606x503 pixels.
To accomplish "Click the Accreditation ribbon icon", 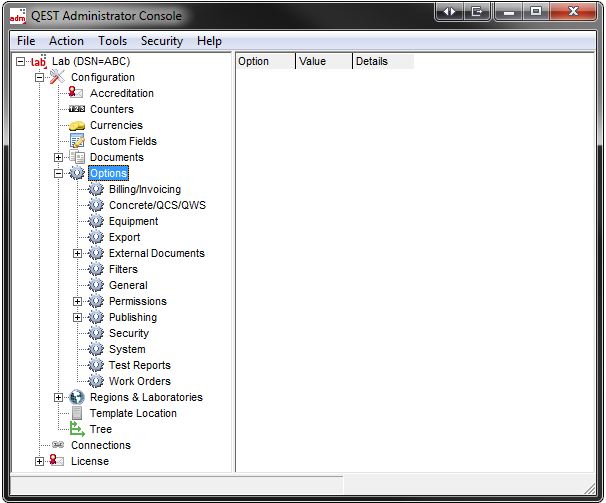I will 77,93.
